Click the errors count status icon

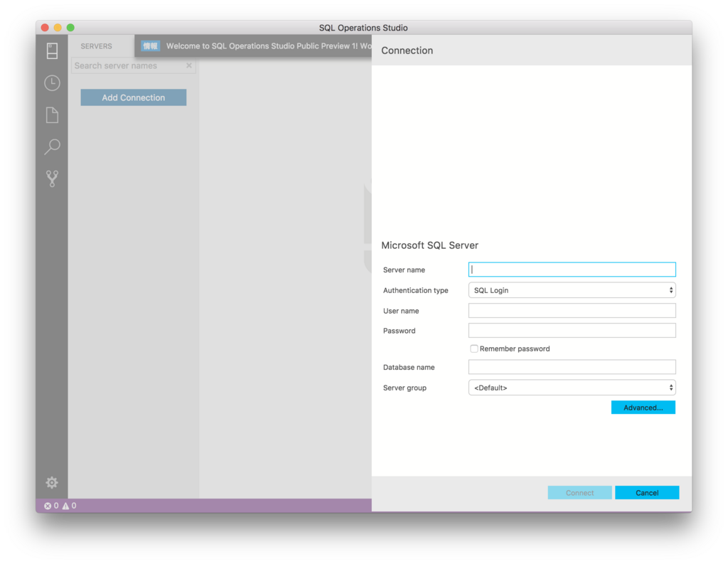click(48, 506)
